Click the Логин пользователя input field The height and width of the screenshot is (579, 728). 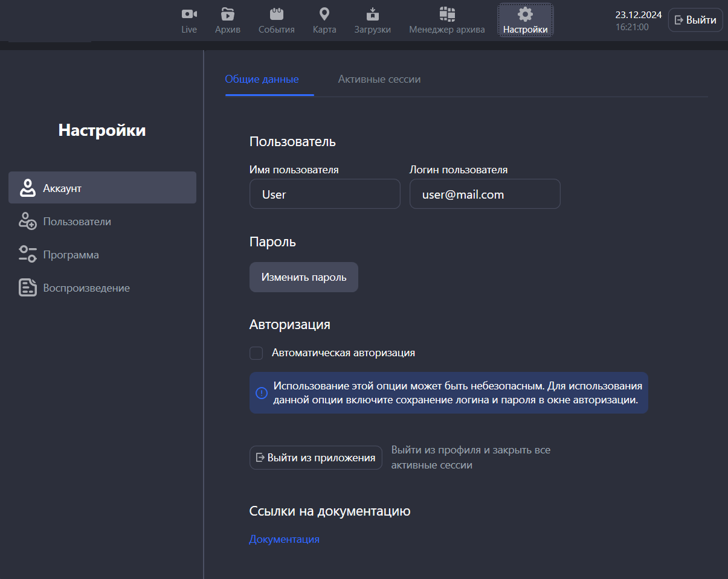pos(485,194)
